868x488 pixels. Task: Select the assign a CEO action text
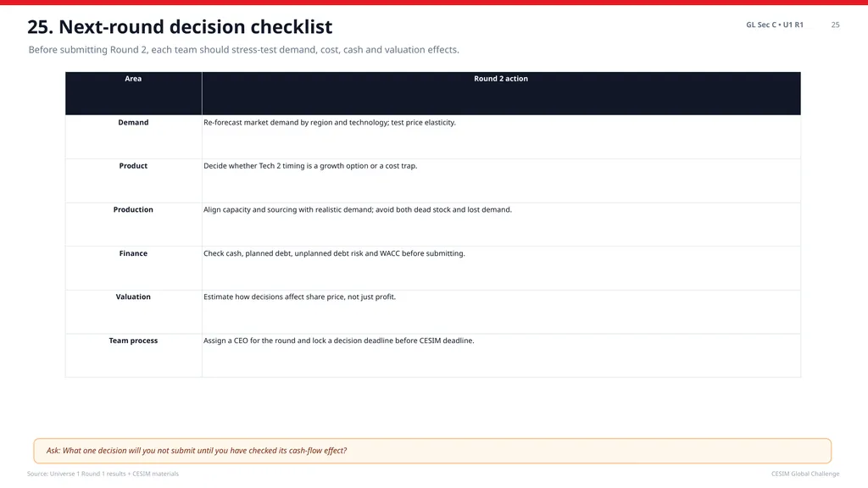coord(339,341)
